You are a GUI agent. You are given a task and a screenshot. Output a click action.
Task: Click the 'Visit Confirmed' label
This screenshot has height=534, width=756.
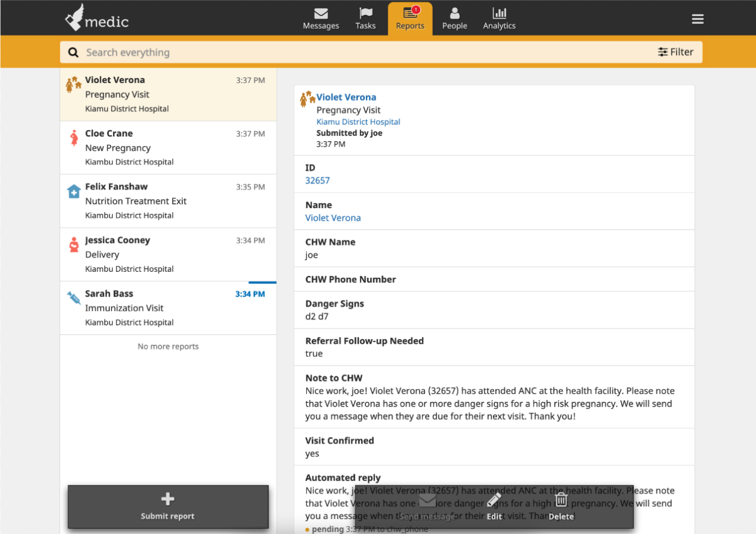(339, 441)
